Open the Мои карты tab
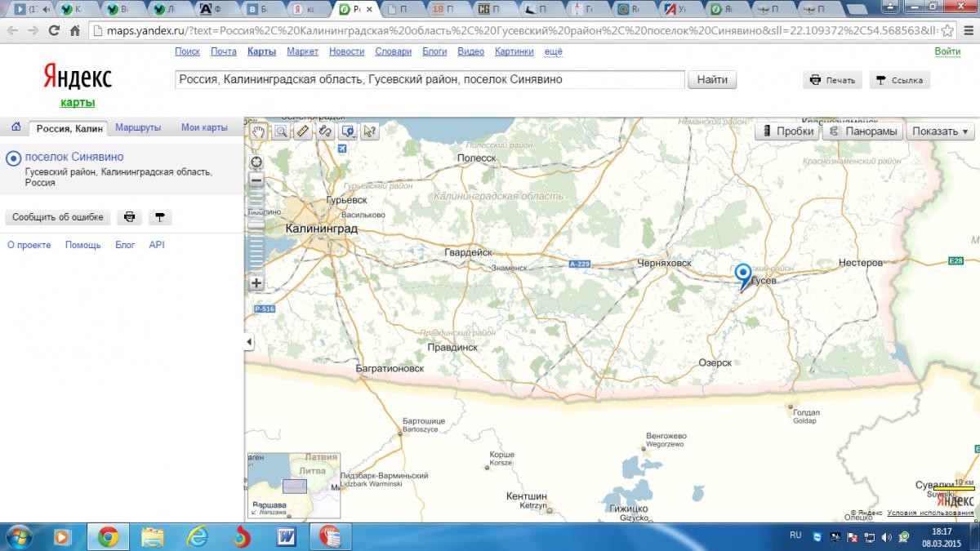980x551 pixels. (204, 127)
